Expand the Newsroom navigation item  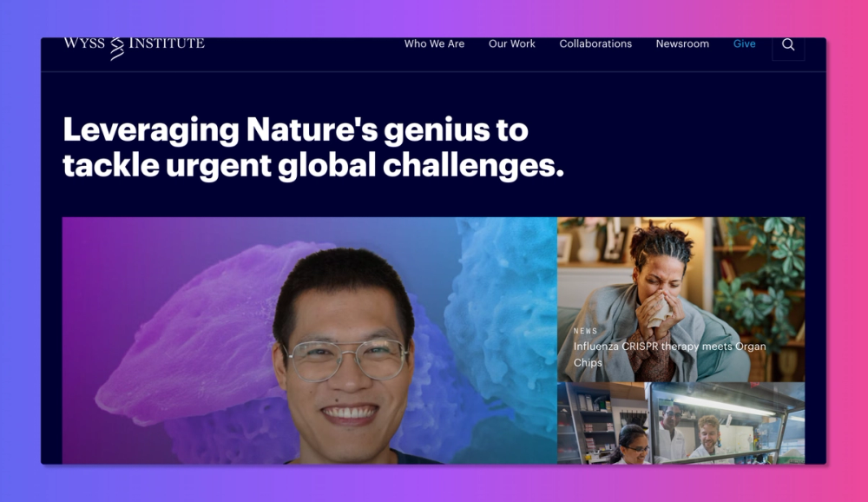coord(682,43)
